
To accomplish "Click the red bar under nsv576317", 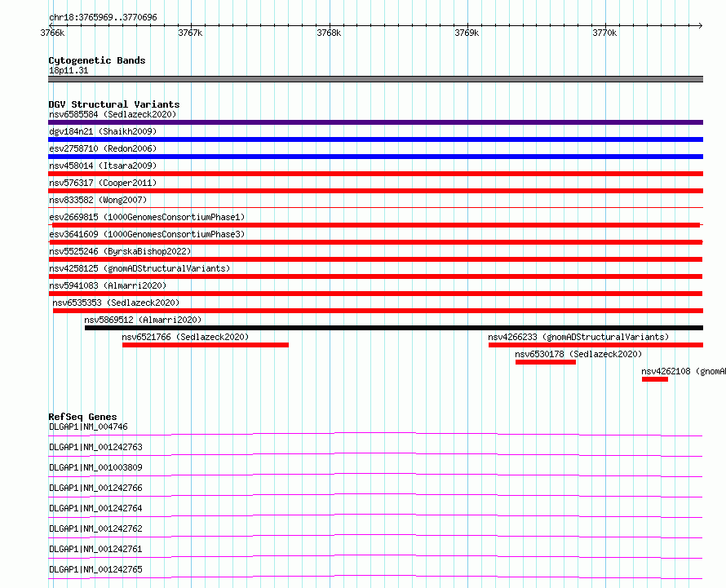I will pyautogui.click(x=375, y=191).
